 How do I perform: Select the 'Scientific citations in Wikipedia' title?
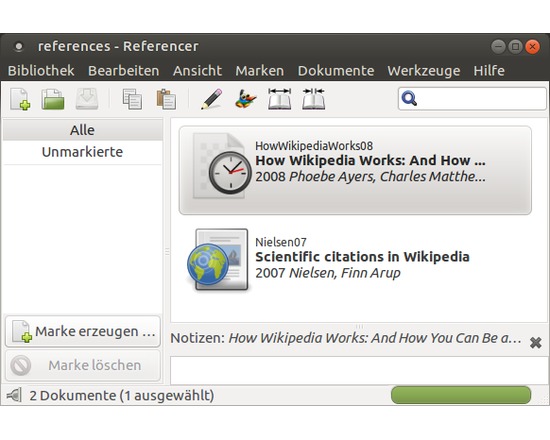pos(362,257)
